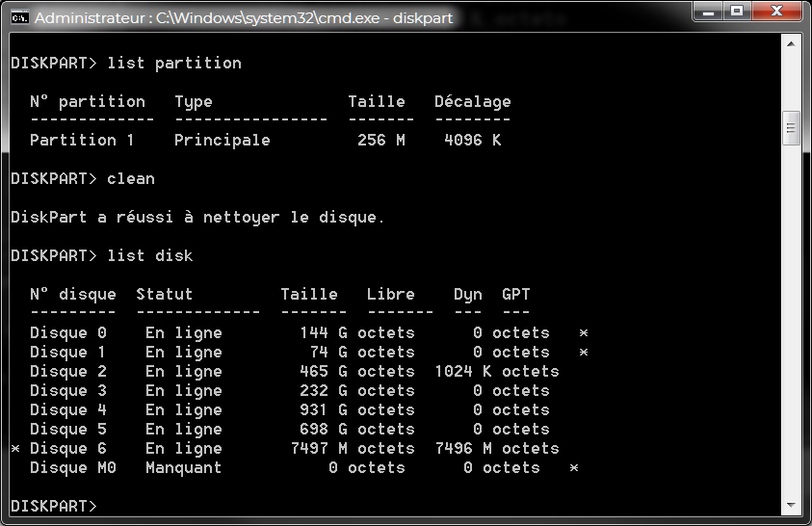Click the "list partition" command text
The image size is (812, 526).
[x=173, y=64]
